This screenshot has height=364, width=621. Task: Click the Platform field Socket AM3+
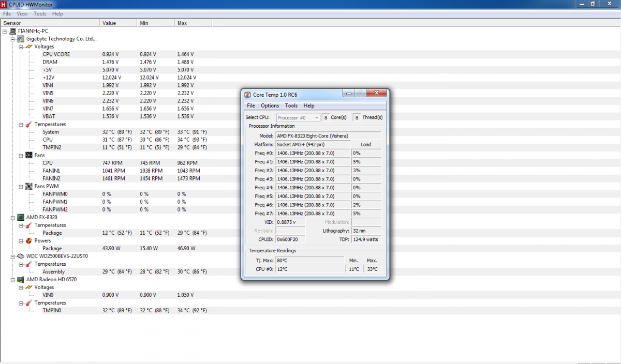pos(313,144)
